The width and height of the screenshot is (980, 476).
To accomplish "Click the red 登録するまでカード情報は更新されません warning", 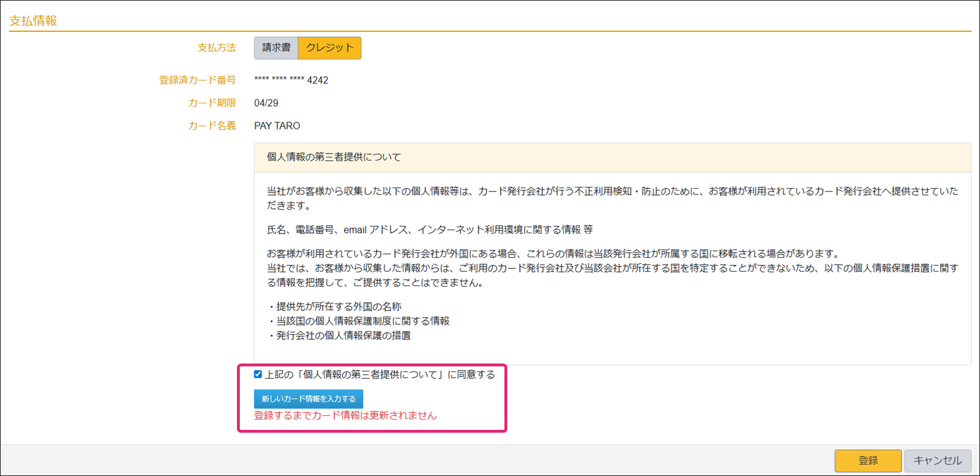I will click(x=345, y=415).
